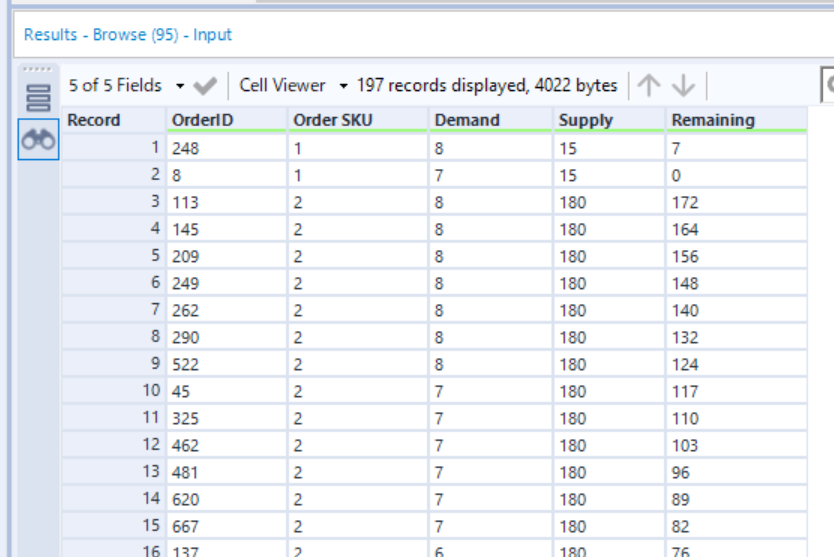Screen dimensions: 834x557
Task: Click the Results - Browse (95) - Input title
Action: coord(128,35)
